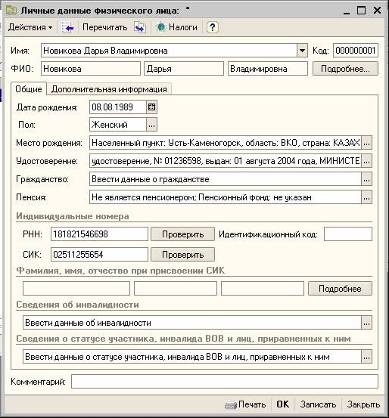
Task: Close the window with X
Action: 377,11
